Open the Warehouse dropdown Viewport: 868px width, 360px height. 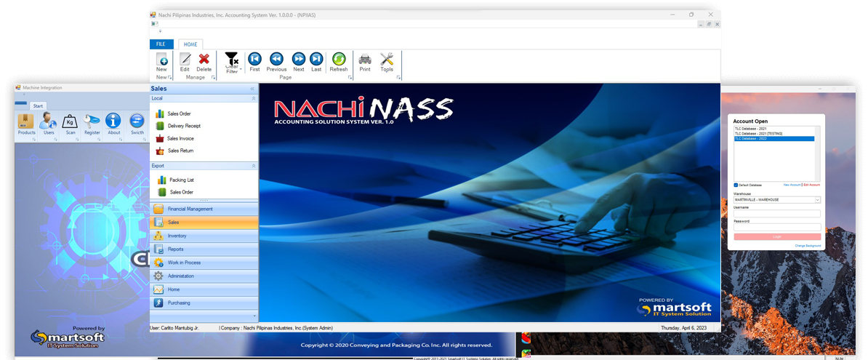pos(817,199)
